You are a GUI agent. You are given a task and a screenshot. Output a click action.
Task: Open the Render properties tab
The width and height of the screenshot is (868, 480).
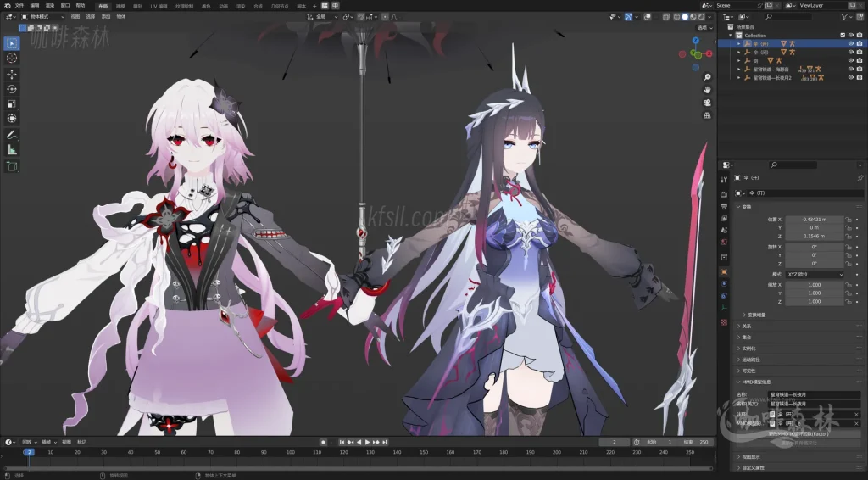pyautogui.click(x=724, y=194)
